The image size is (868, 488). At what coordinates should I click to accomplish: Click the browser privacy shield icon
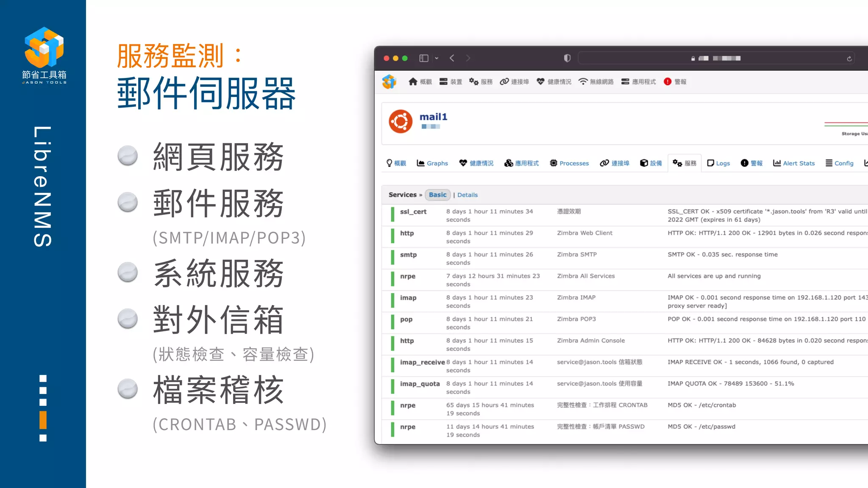point(567,58)
